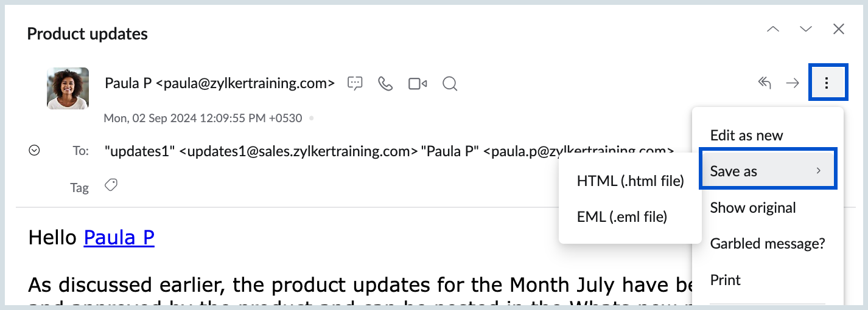Click the search magnifier icon beside sender

coord(450,83)
